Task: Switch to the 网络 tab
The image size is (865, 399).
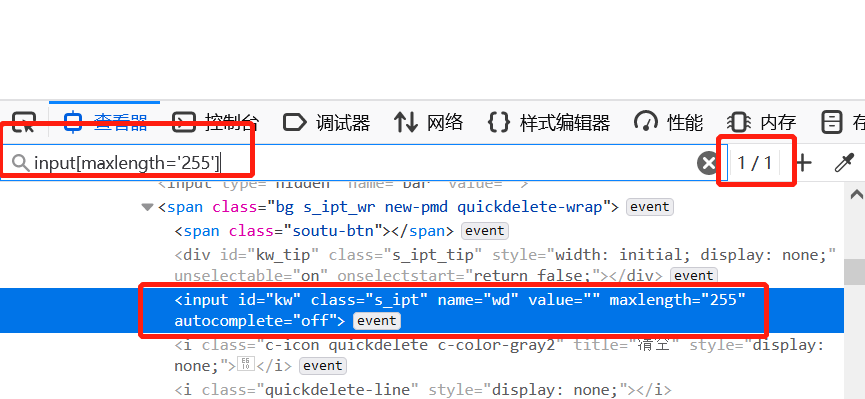Action: tap(429, 122)
